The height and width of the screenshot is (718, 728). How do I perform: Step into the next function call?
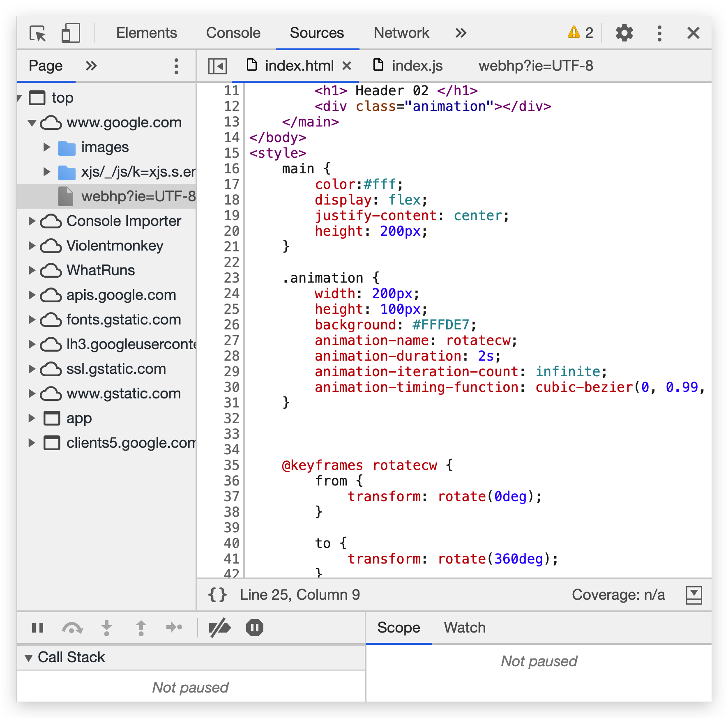click(x=106, y=628)
